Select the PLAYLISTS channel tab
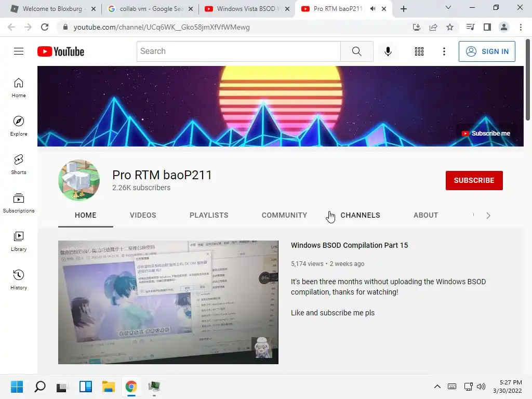This screenshot has height=399, width=532. pyautogui.click(x=209, y=216)
